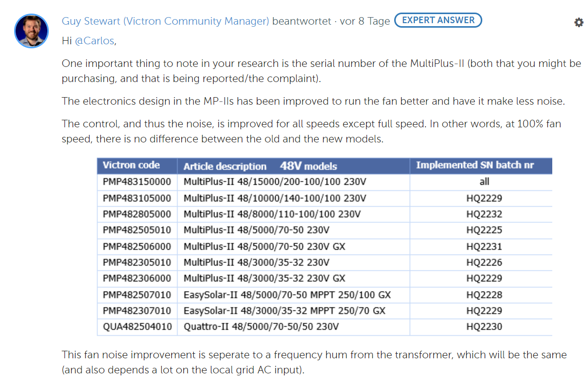Click the 'vor 8 Tage' timestamp
The height and width of the screenshot is (392, 587).
[364, 21]
